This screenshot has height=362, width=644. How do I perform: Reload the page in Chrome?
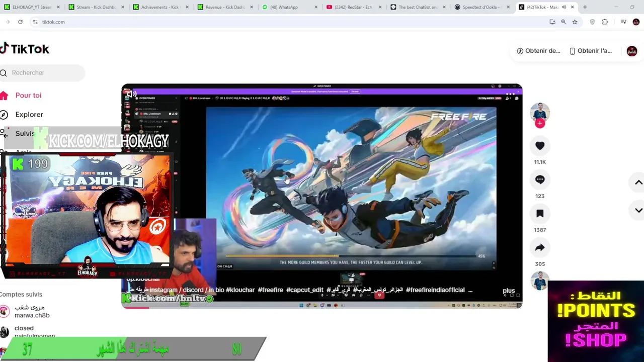coord(20,22)
